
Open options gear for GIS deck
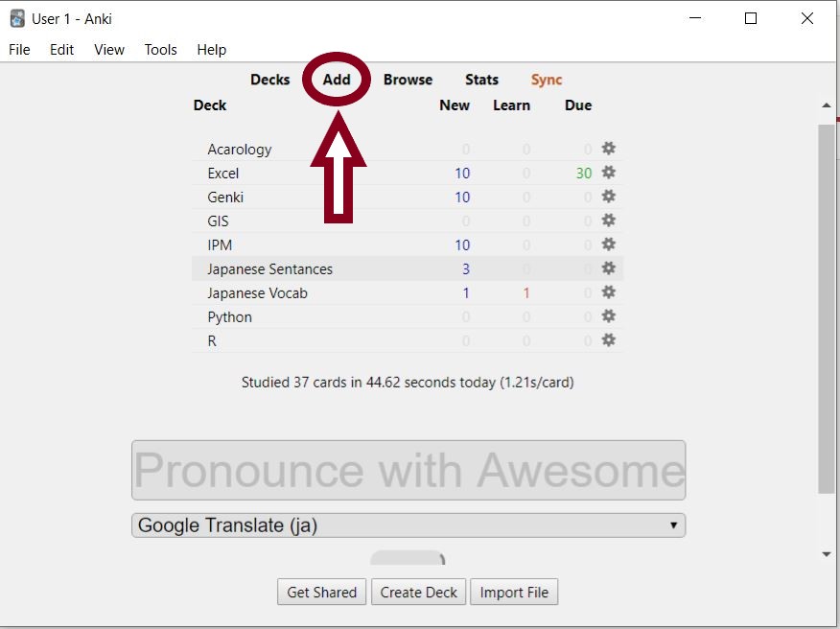click(x=608, y=221)
